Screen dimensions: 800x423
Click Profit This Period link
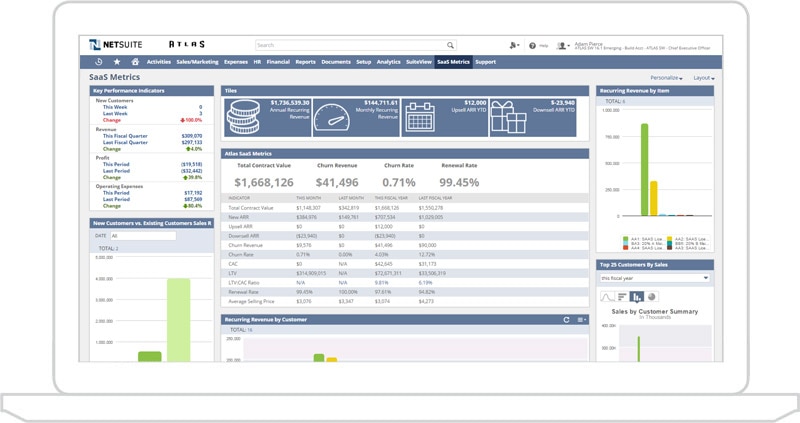116,165
